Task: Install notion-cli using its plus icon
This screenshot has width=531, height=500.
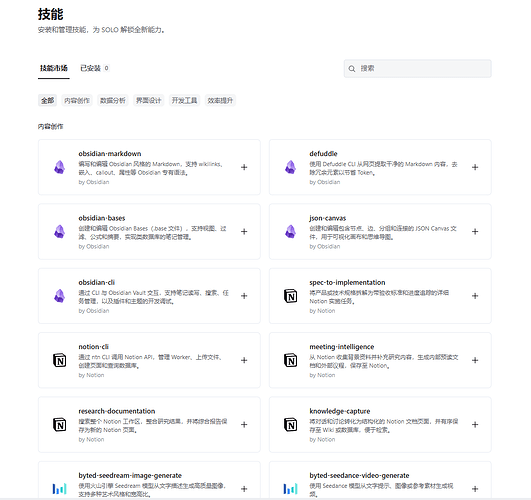Action: coord(244,360)
